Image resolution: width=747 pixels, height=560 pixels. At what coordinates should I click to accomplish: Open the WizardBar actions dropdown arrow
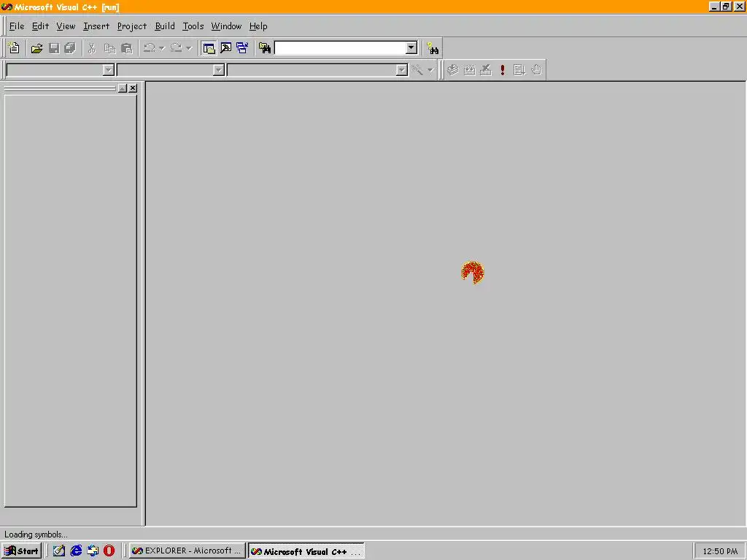430,70
